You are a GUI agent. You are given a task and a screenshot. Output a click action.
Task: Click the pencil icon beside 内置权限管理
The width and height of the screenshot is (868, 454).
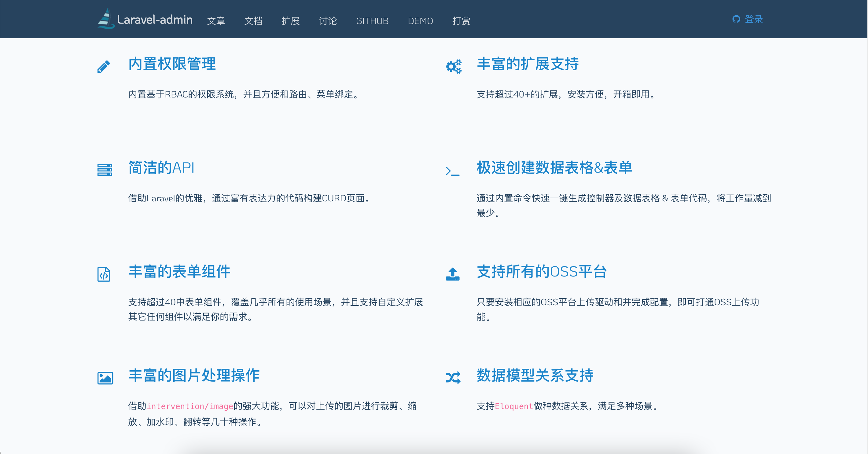(x=103, y=67)
